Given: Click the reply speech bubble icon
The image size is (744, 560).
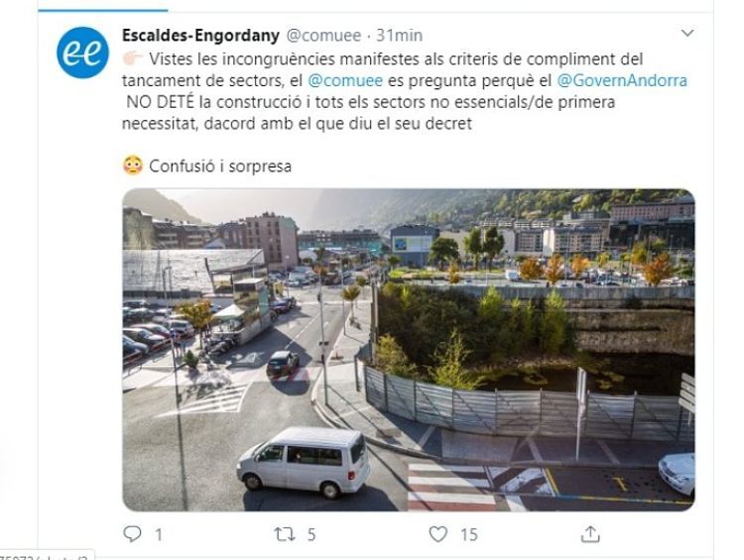Looking at the screenshot, I should [x=132, y=534].
